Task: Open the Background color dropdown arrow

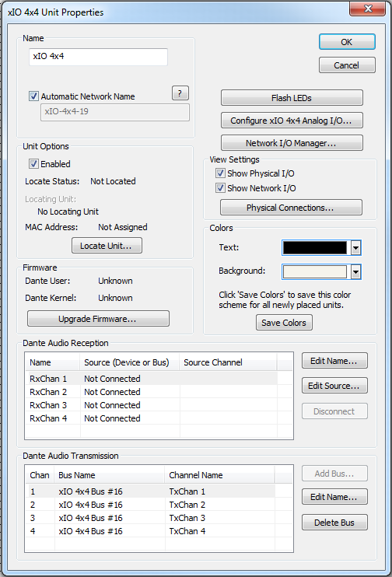Action: click(355, 272)
